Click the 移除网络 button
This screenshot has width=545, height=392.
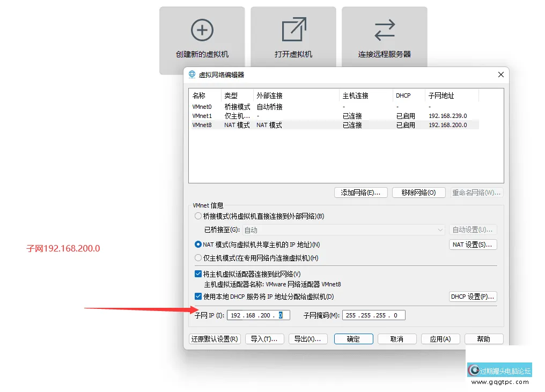(x=419, y=193)
